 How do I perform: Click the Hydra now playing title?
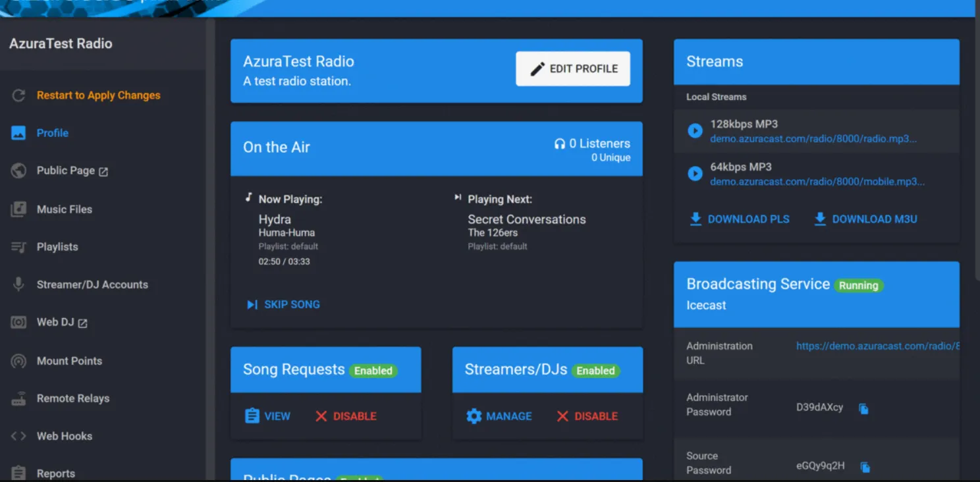275,219
